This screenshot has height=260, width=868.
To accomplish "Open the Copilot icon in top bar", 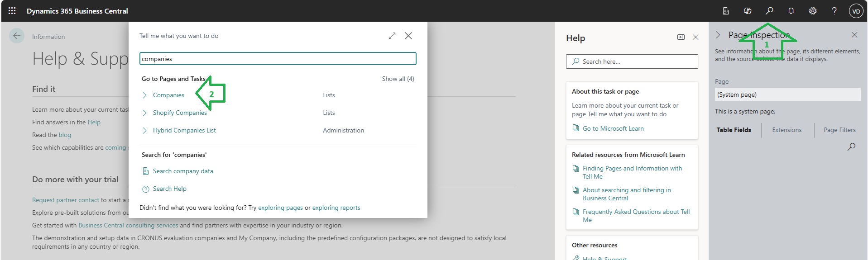I will [x=748, y=11].
